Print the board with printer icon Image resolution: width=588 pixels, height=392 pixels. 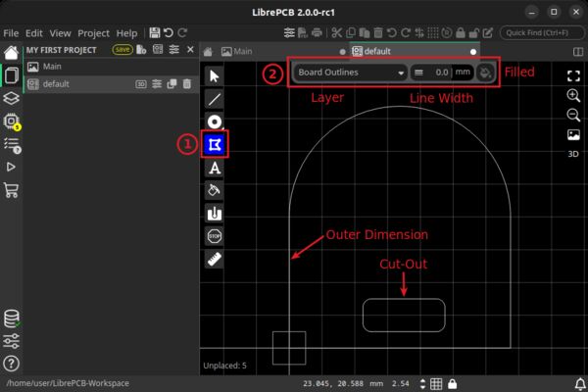click(317, 33)
